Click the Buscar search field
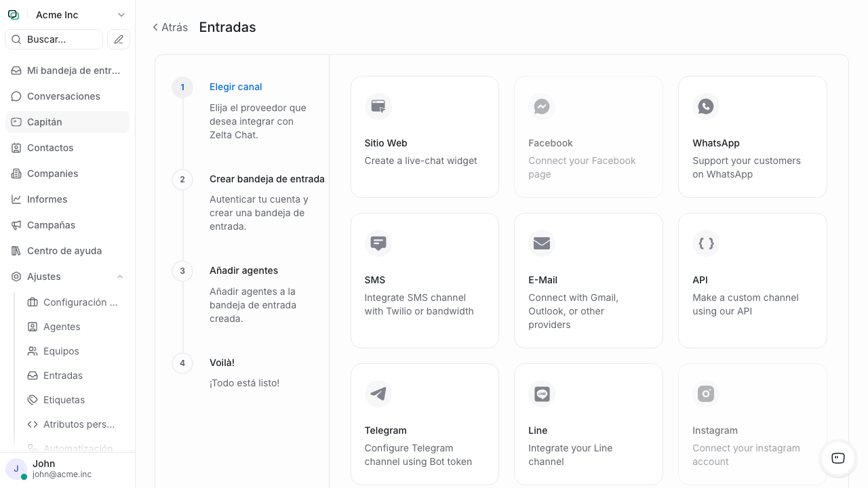This screenshot has height=488, width=868. (54, 39)
